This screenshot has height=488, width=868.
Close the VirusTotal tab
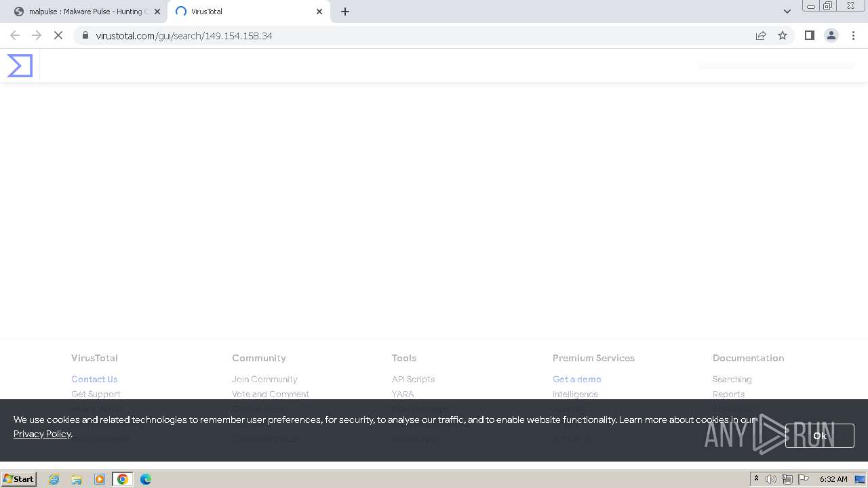click(x=319, y=12)
